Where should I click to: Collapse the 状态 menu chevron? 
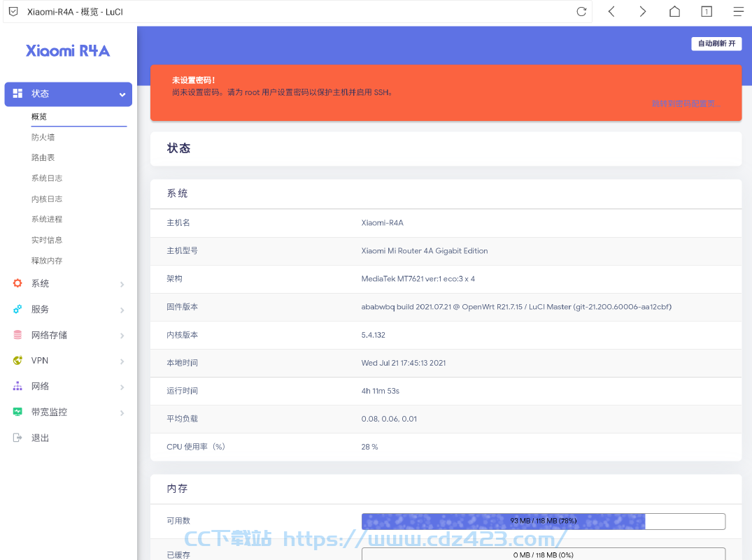122,94
